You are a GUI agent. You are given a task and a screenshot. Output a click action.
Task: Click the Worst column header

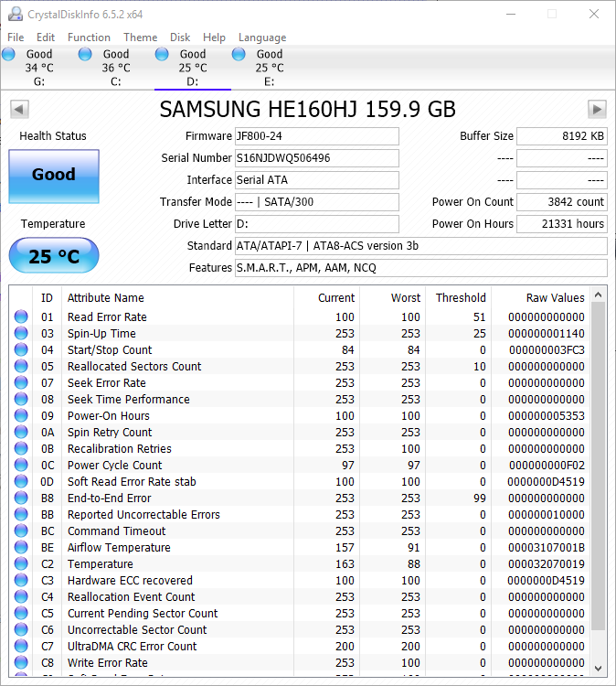tap(393, 297)
